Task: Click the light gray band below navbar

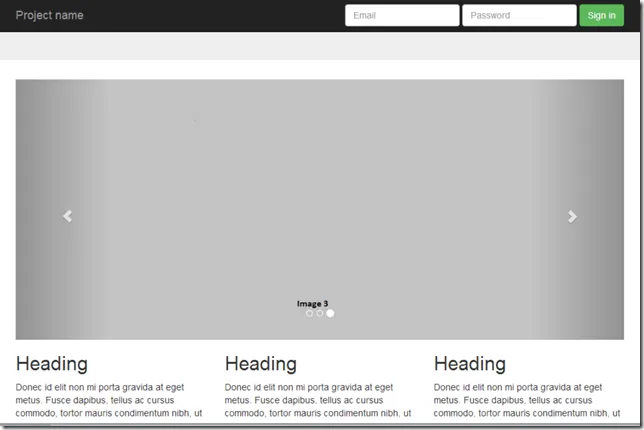Action: 320,46
